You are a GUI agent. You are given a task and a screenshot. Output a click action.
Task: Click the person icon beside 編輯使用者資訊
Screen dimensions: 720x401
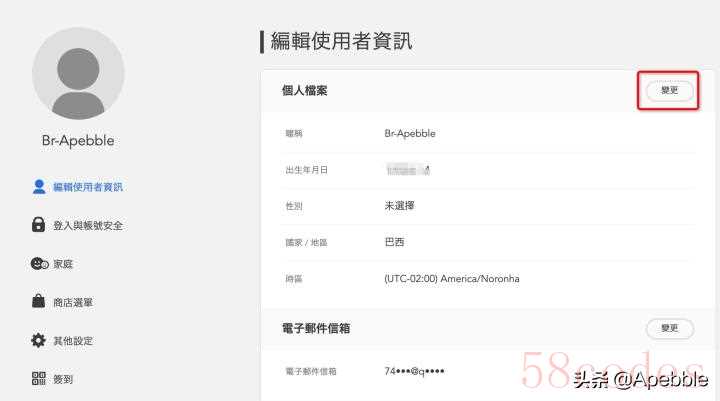tap(39, 186)
